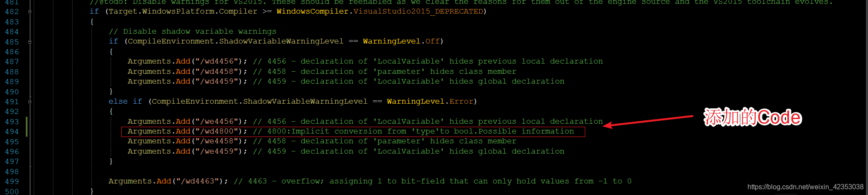
Task: Click the Arguments.Add("/wd4463") statement
Action: click(168, 181)
